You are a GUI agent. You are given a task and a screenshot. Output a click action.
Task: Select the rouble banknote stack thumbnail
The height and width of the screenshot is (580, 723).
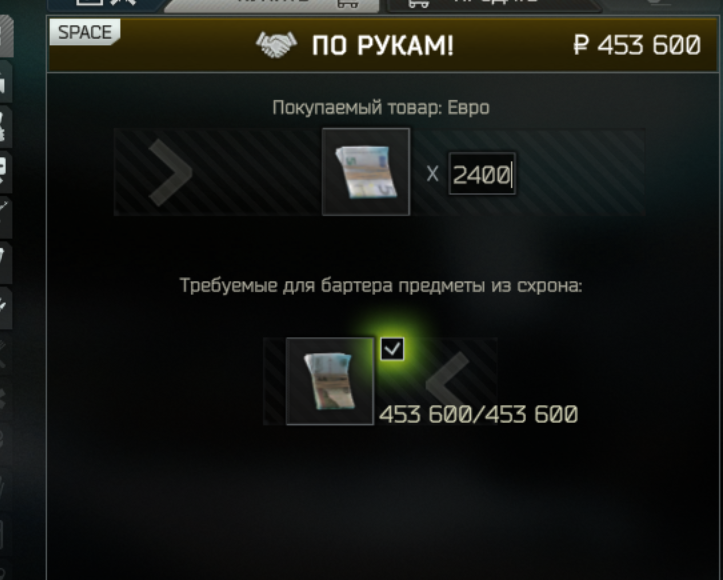click(330, 381)
